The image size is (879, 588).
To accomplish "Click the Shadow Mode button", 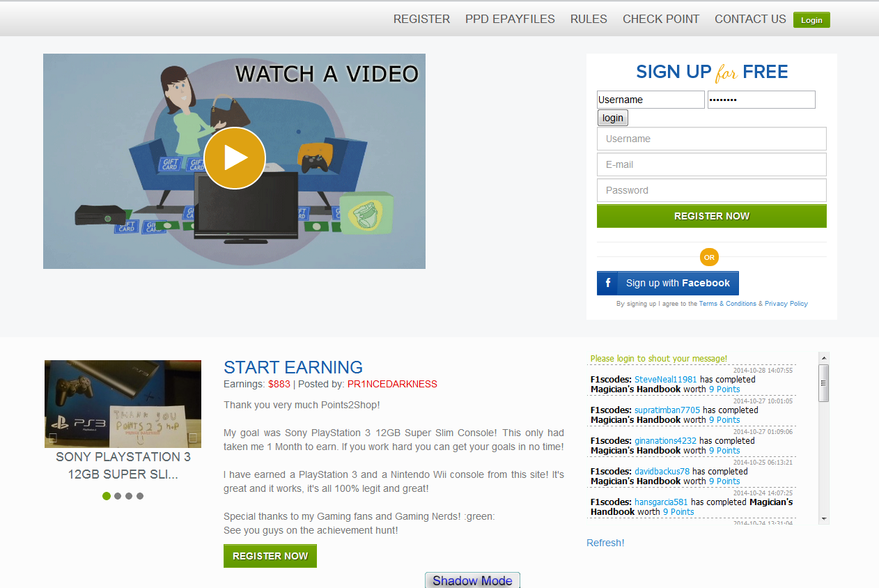I will pyautogui.click(x=472, y=580).
